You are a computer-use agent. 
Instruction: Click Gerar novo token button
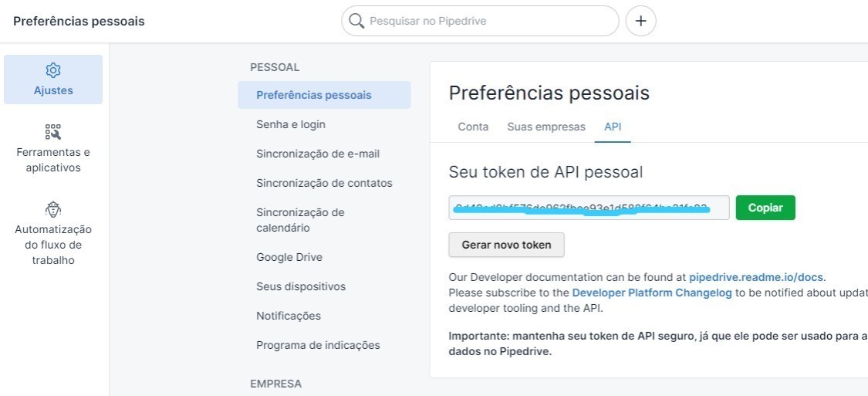[506, 245]
